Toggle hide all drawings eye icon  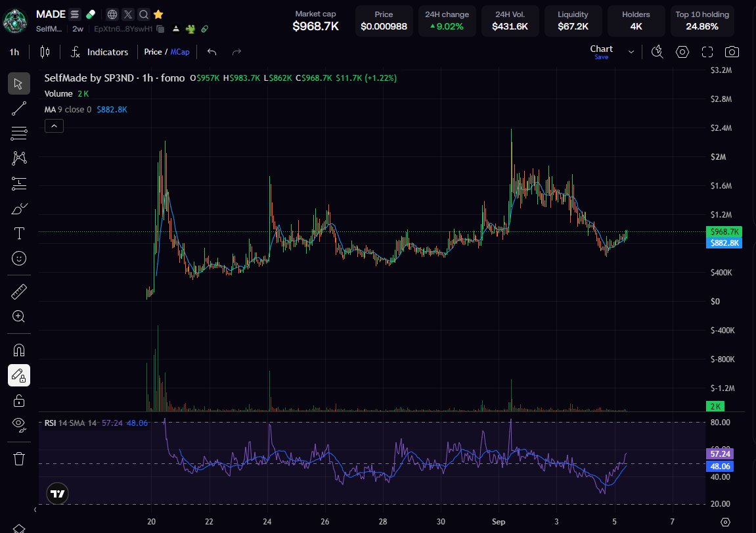click(x=19, y=425)
